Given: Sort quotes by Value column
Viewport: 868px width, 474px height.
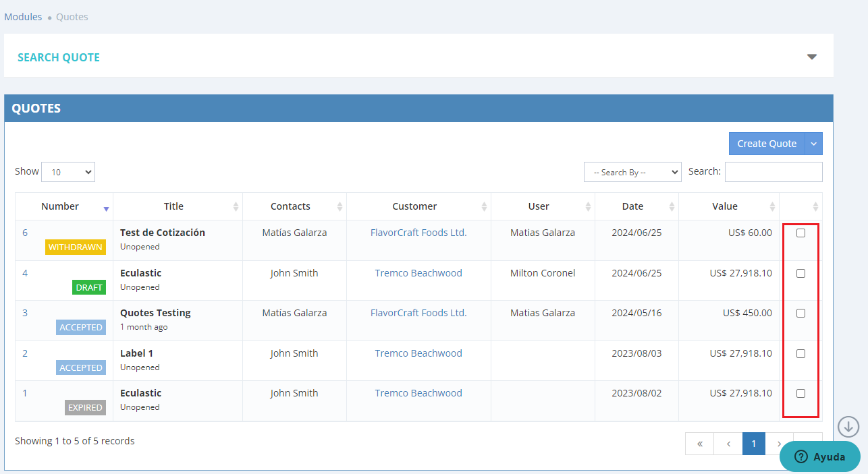Looking at the screenshot, I should (x=724, y=206).
